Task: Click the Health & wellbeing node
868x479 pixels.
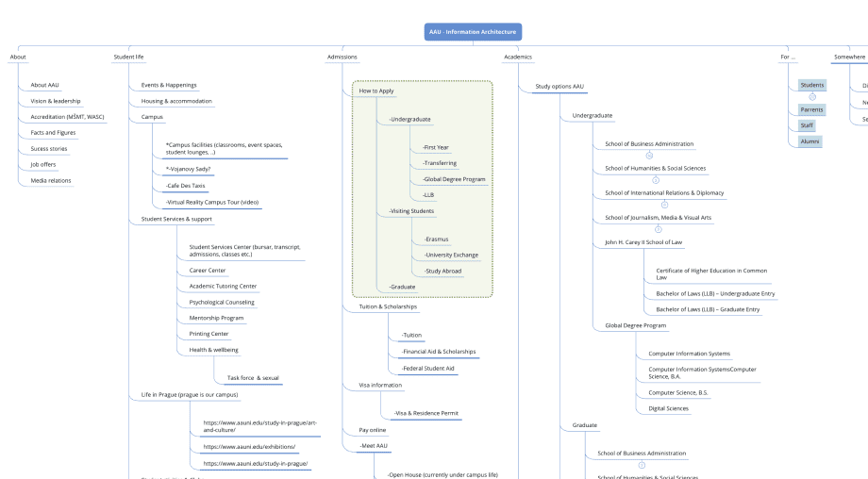Action: coord(213,350)
